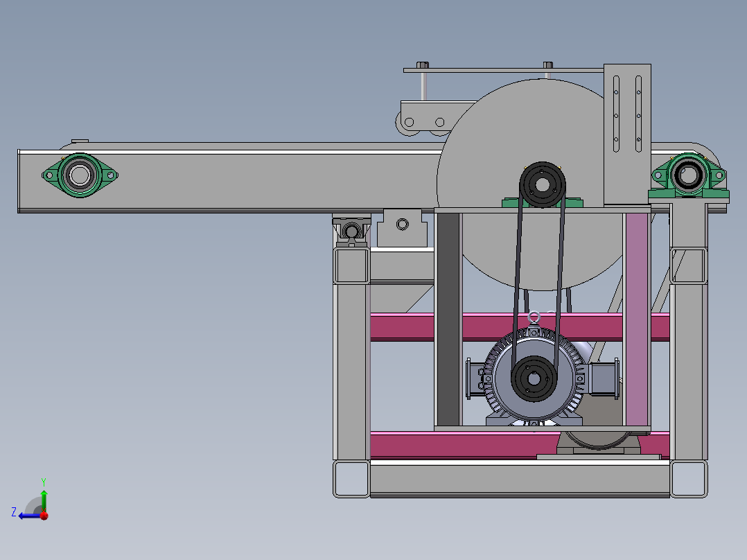Select the bottom-right square tube end
The height and width of the screenshot is (560, 747).
[x=688, y=479]
